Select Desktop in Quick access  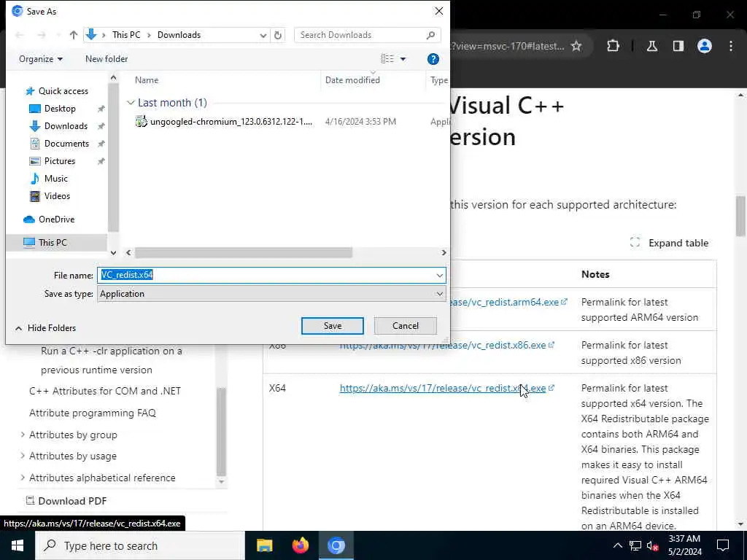60,109
